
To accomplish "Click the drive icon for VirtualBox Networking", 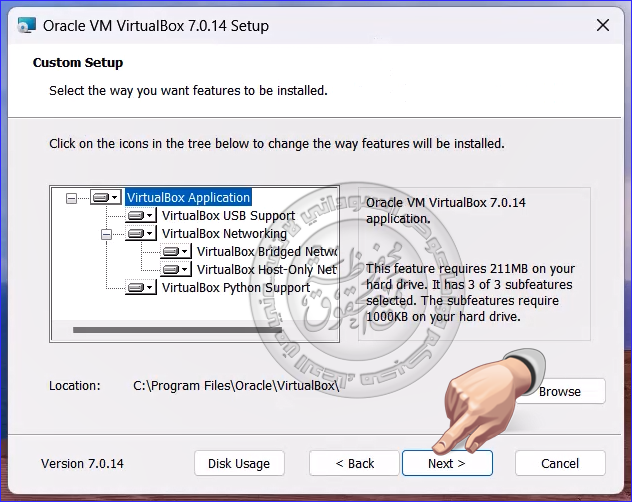I will pyautogui.click(x=140, y=234).
